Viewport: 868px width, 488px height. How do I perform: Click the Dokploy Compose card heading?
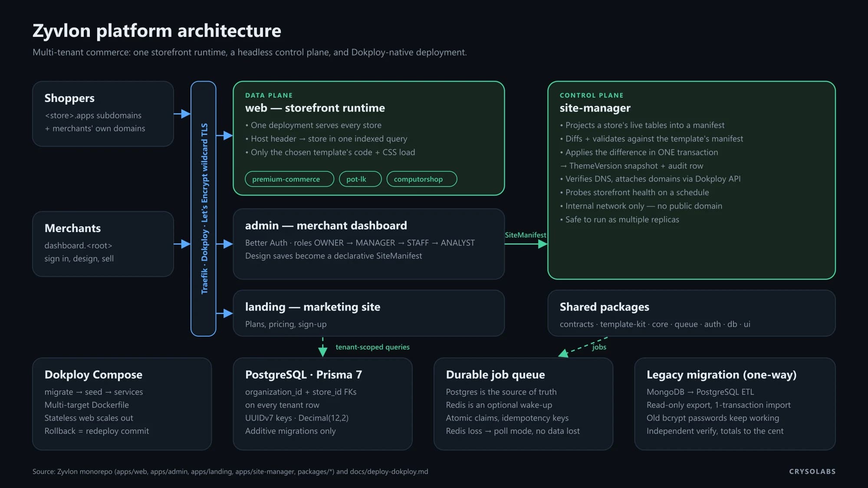(93, 375)
